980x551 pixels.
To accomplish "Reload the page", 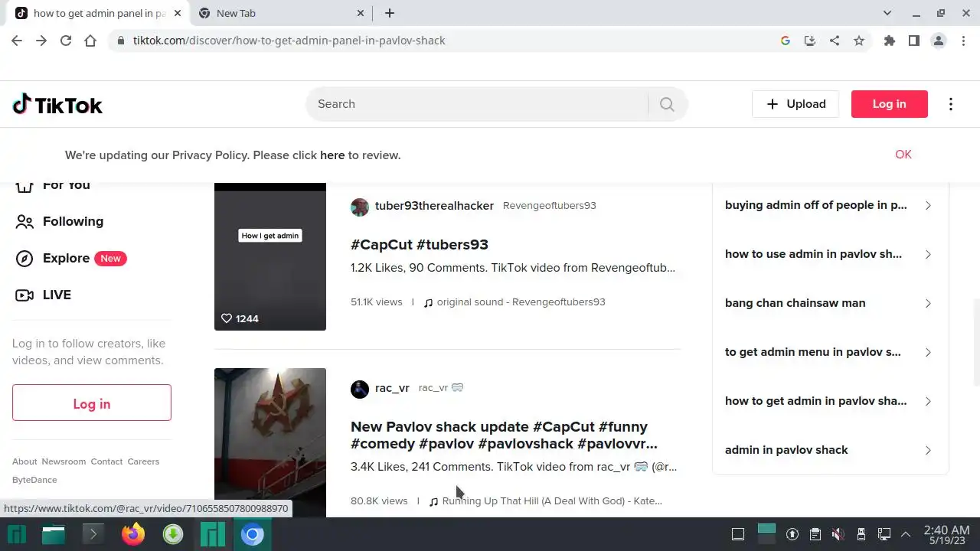I will click(66, 41).
